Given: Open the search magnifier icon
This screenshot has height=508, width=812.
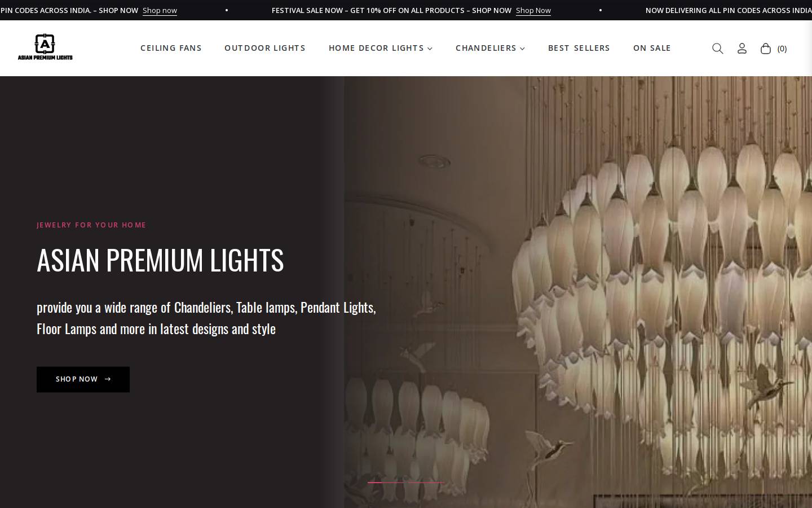Looking at the screenshot, I should [x=717, y=49].
